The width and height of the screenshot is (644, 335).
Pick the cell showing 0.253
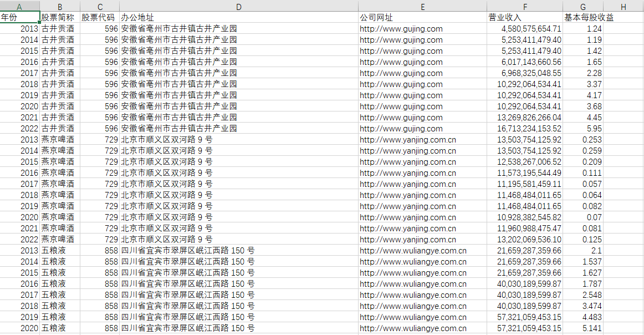(x=583, y=140)
